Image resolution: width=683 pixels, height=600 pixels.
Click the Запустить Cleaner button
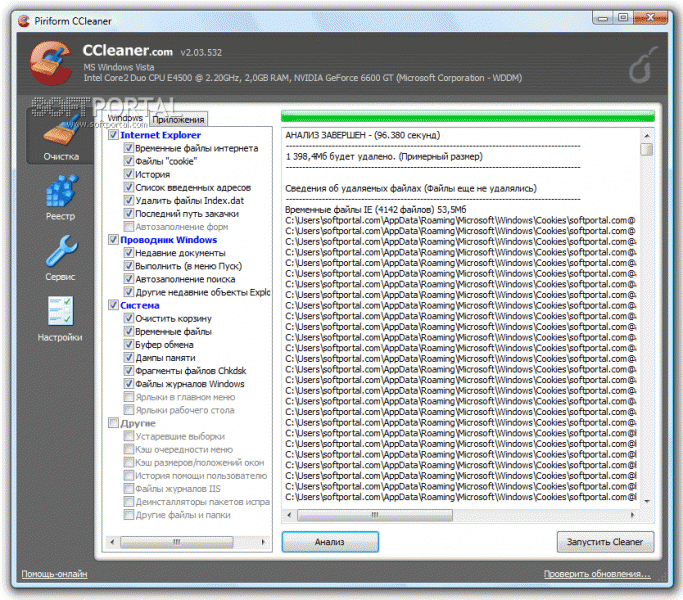tap(605, 542)
